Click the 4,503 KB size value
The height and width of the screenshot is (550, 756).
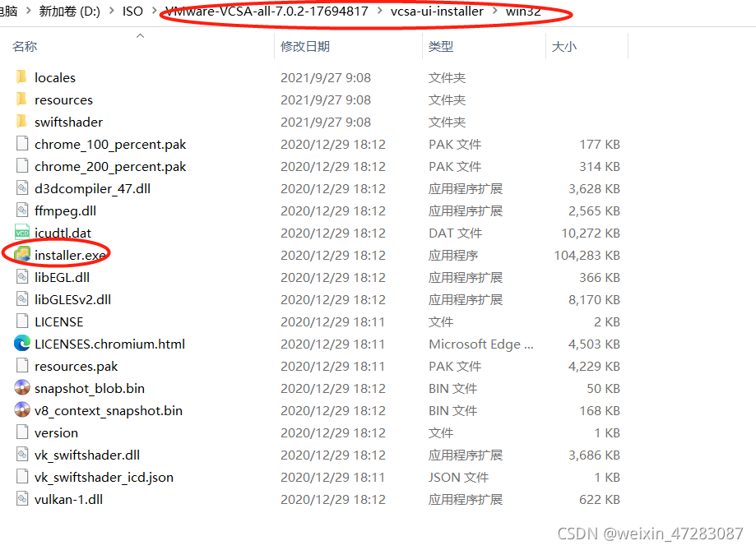click(x=594, y=344)
